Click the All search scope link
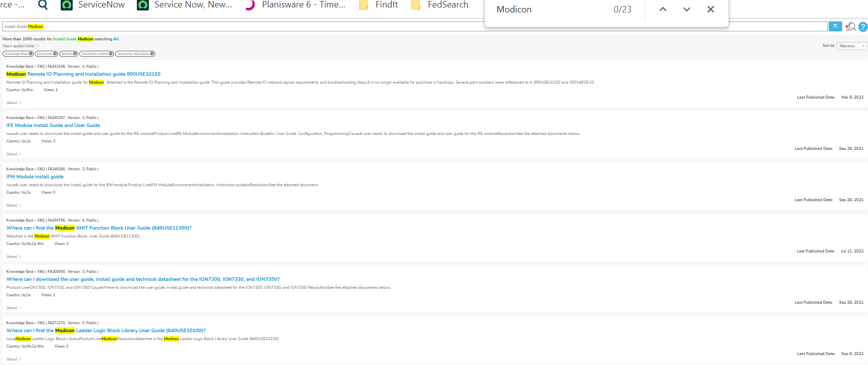 116,39
